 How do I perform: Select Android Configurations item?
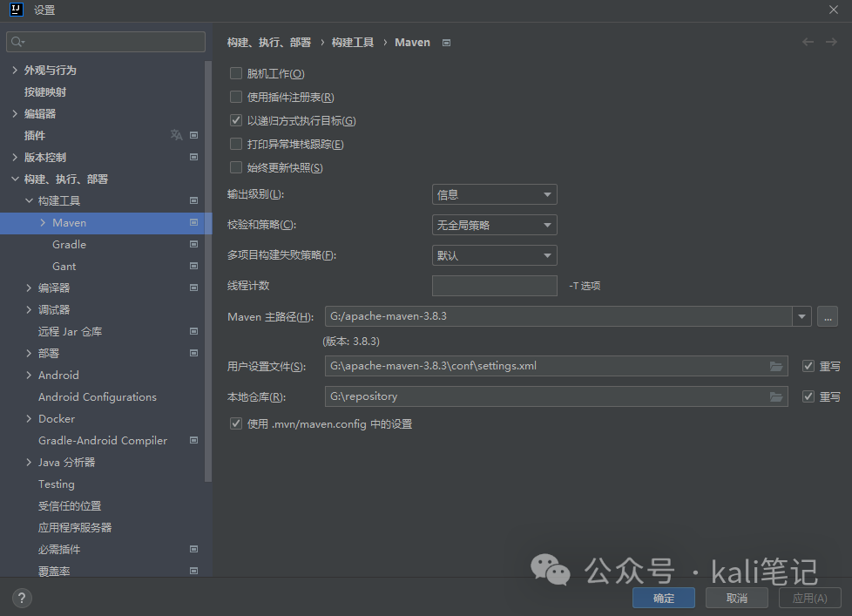pos(98,397)
